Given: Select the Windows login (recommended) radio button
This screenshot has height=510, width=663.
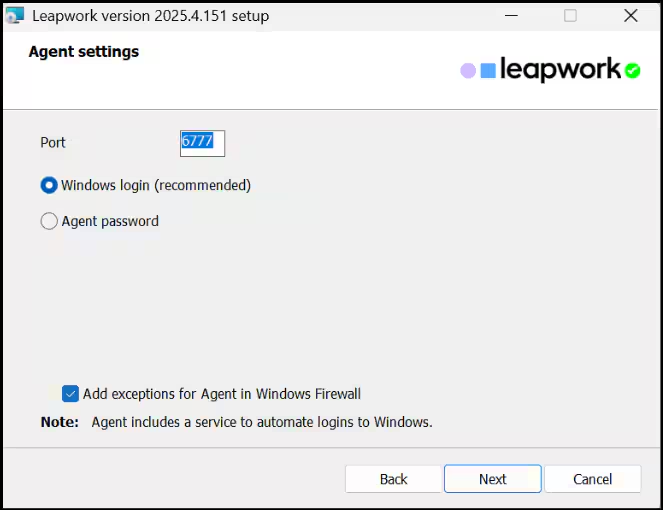Looking at the screenshot, I should click(x=49, y=185).
